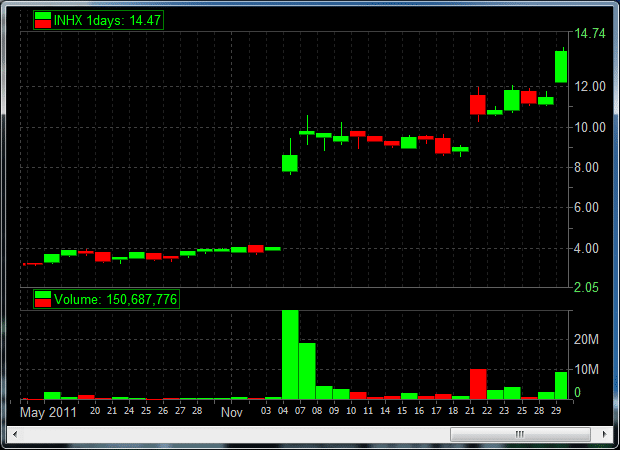620x450 pixels.
Task: Click the 11 date label on axis
Action: 368,411
